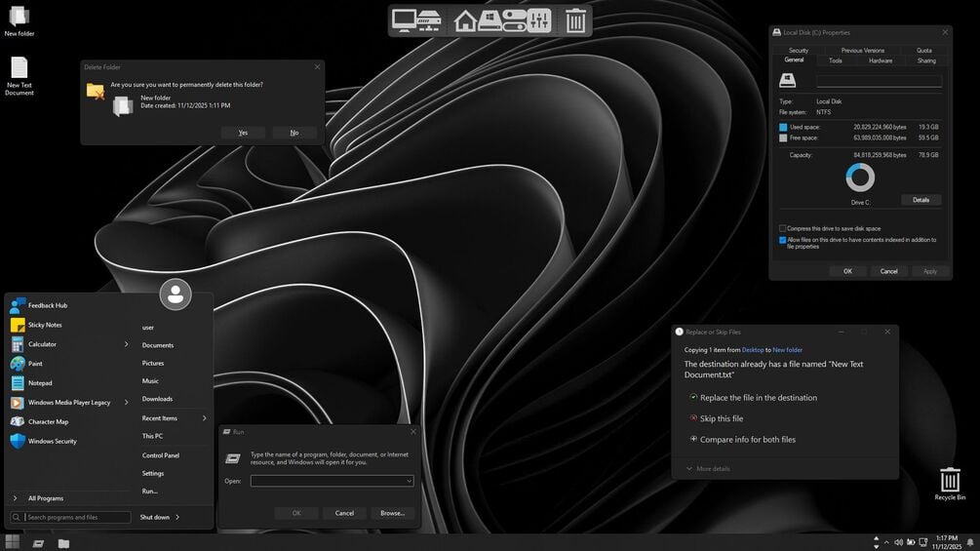The image size is (980, 551).
Task: Click the home icon in top dock
Action: [x=464, y=20]
